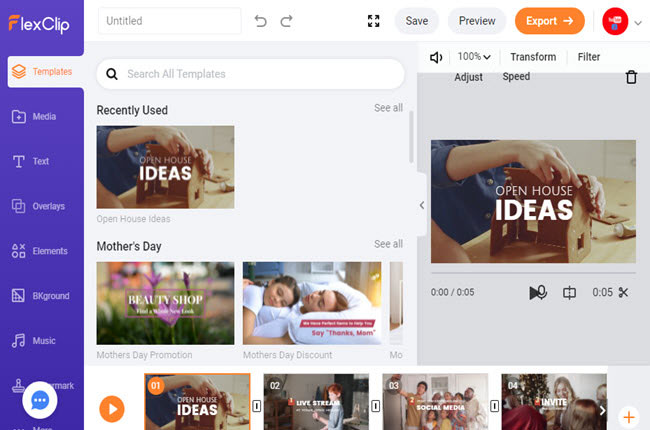Switch to the Media tab
This screenshot has height=430, width=650.
[42, 117]
